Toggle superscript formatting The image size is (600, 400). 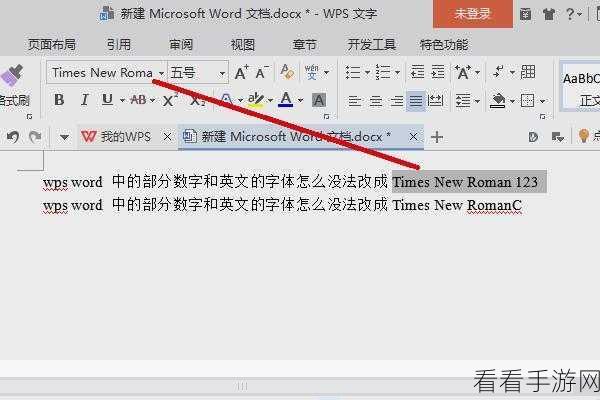point(170,100)
